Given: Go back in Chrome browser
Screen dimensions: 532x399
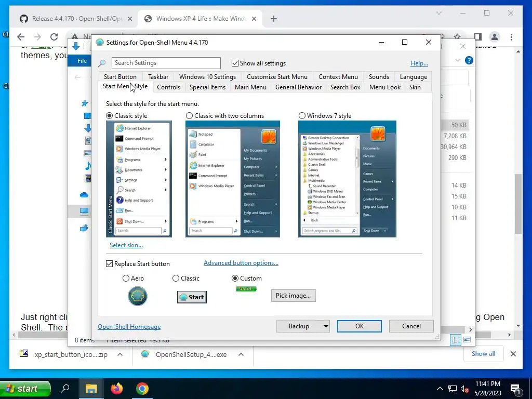Looking at the screenshot, I should [21, 37].
